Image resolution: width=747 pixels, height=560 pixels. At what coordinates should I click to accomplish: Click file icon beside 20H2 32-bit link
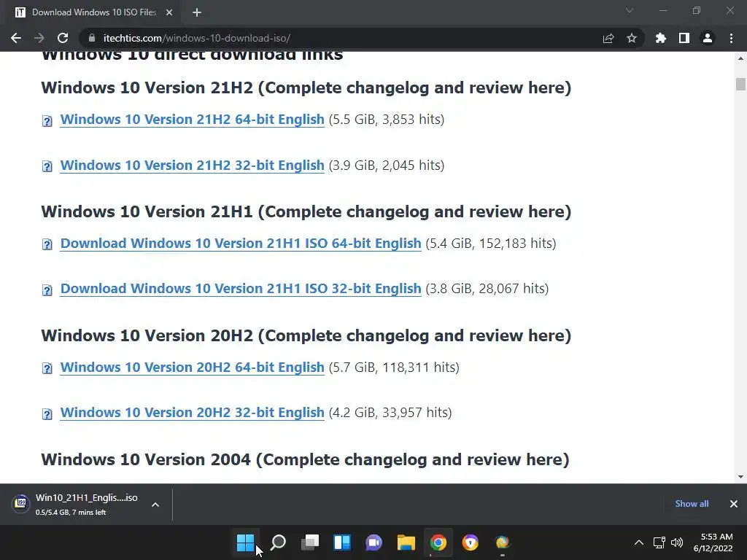pyautogui.click(x=47, y=414)
